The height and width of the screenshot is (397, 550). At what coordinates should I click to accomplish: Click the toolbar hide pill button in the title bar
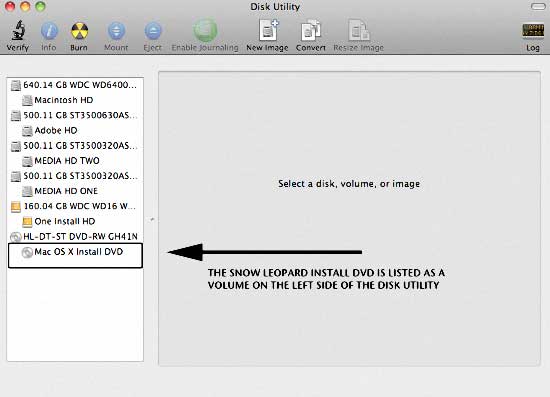pyautogui.click(x=537, y=6)
